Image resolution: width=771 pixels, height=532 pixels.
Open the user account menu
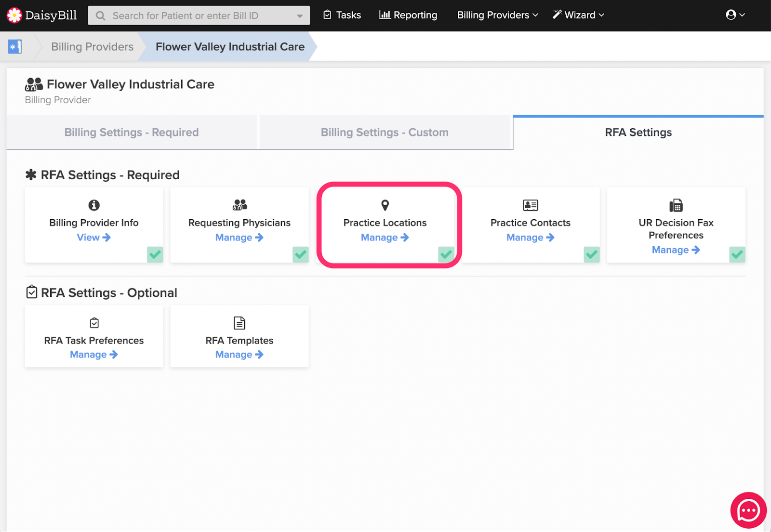coord(735,15)
